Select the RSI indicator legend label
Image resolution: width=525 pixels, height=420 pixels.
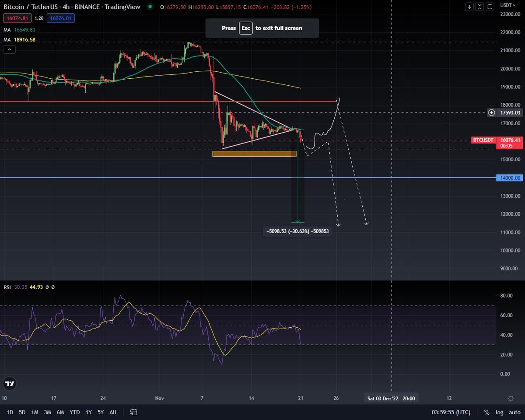[7, 287]
